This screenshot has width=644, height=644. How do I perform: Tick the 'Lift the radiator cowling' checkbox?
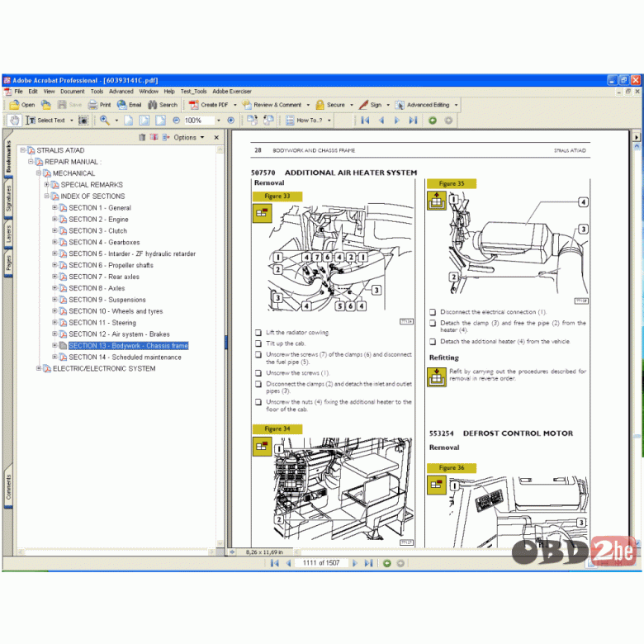pos(258,332)
